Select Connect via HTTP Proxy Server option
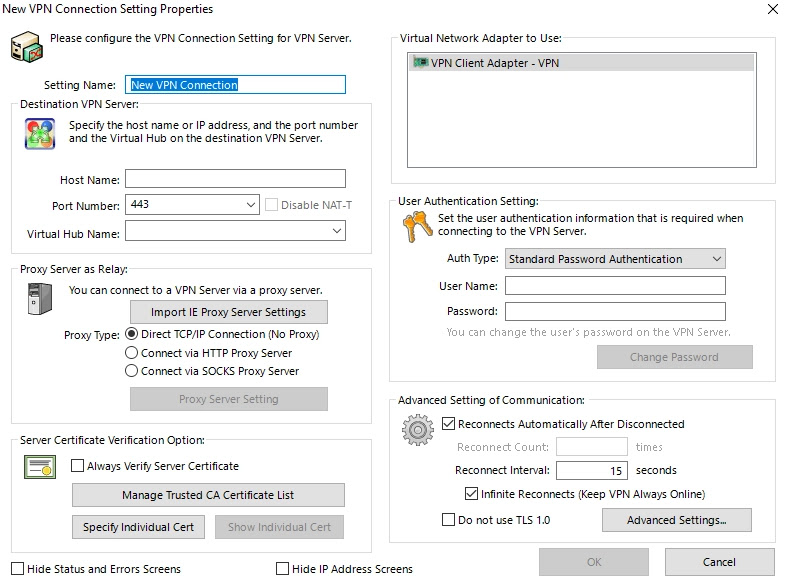 tap(132, 353)
